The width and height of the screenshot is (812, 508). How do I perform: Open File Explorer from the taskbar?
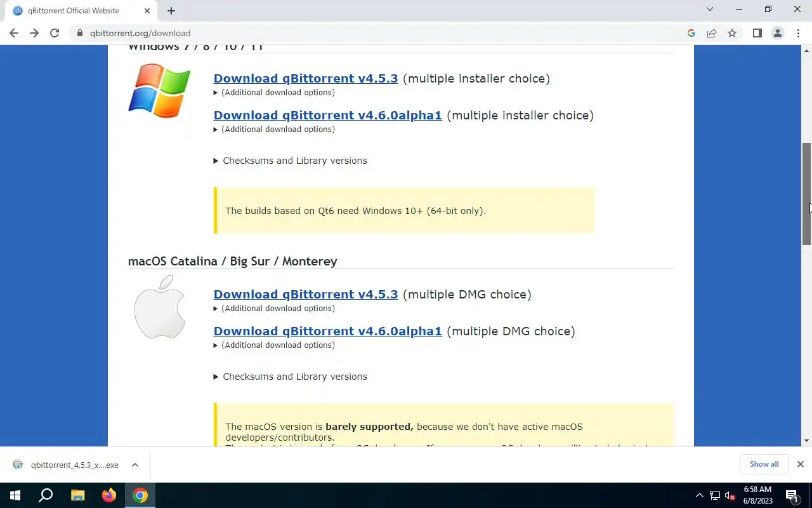77,495
